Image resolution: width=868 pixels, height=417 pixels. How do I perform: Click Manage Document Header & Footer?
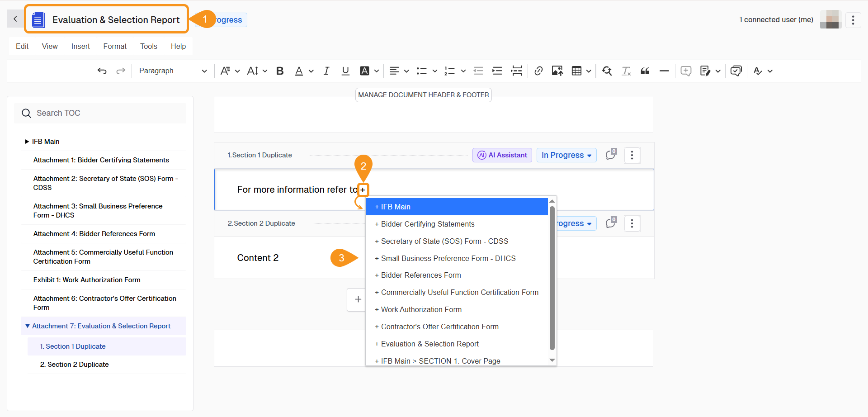[x=423, y=95]
